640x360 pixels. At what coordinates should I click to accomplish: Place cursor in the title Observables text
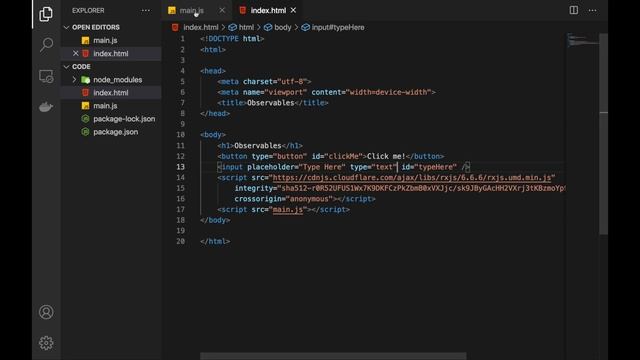tap(271, 103)
